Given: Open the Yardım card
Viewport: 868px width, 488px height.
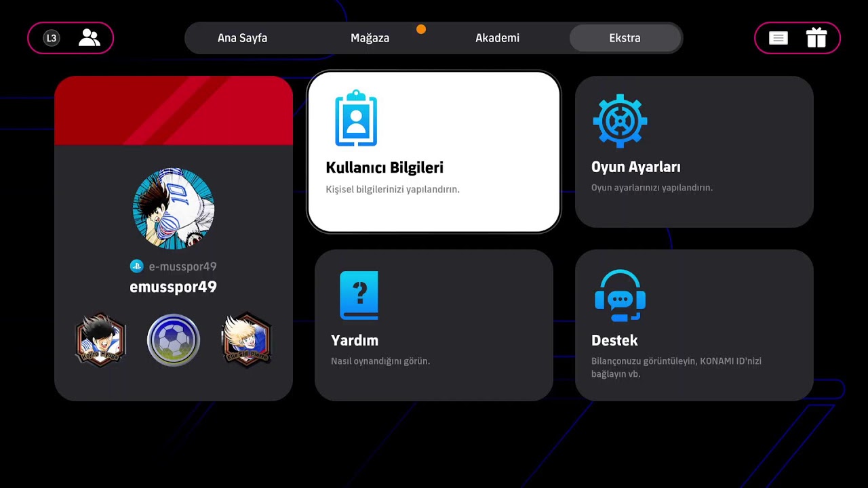Looking at the screenshot, I should click(x=434, y=325).
